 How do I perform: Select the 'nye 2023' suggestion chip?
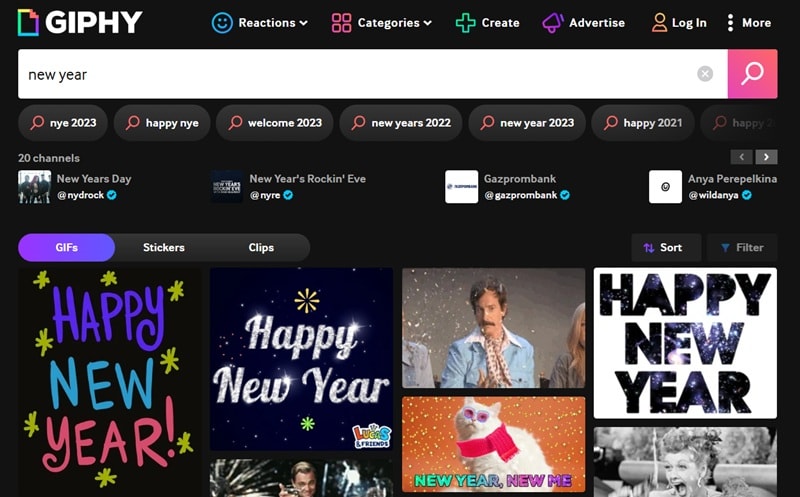tap(63, 122)
